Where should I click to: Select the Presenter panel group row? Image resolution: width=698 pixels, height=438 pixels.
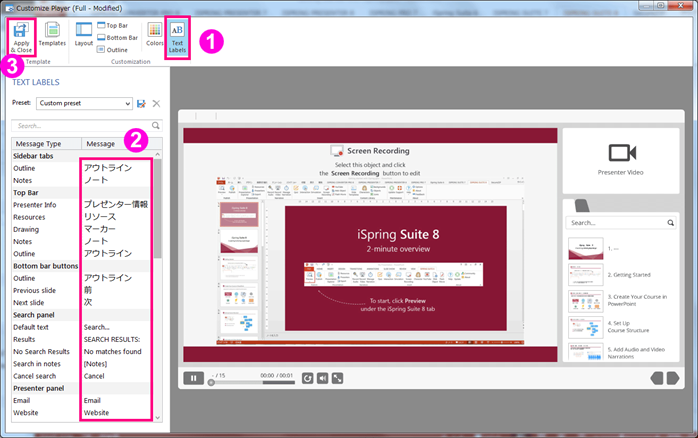coord(83,388)
